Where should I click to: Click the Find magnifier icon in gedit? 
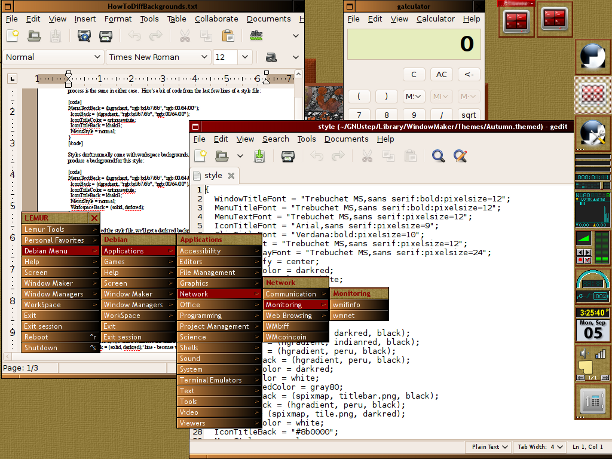(438, 156)
